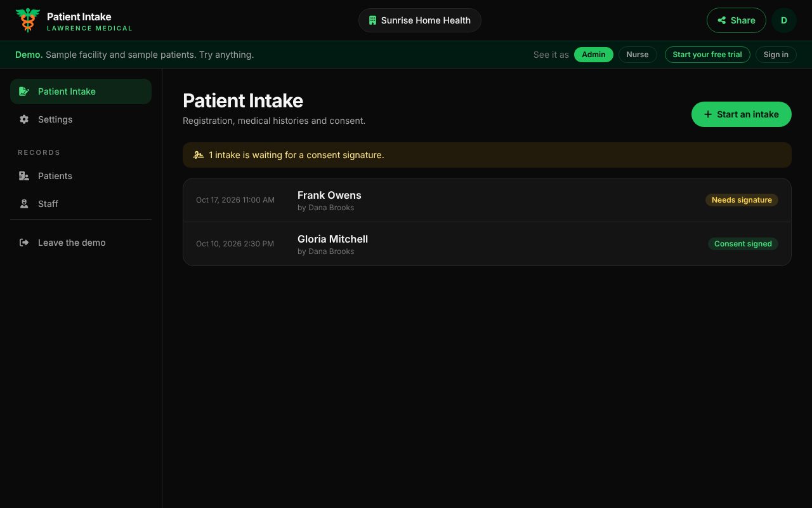Screen dimensions: 812x508
Task: Open Settings in the sidebar
Action: click(81, 119)
